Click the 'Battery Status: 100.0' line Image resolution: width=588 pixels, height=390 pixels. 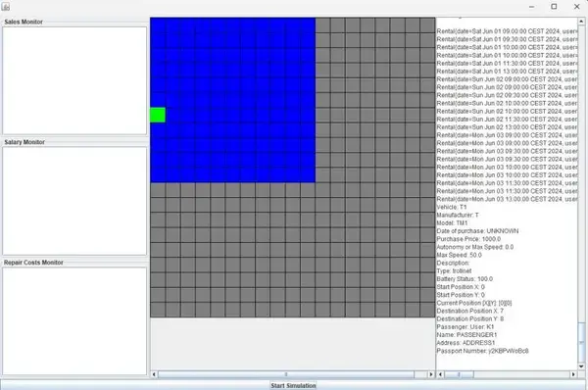click(x=465, y=279)
